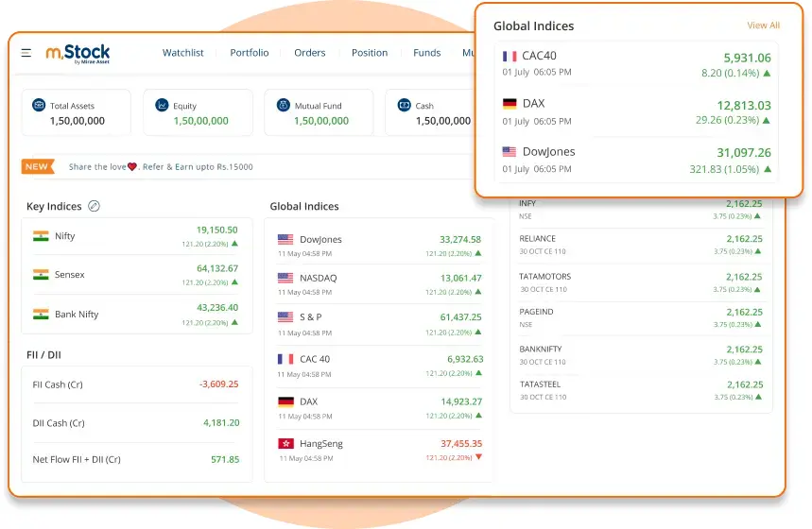Switch to the Portfolio tab
This screenshot has height=529, width=812.
[250, 53]
